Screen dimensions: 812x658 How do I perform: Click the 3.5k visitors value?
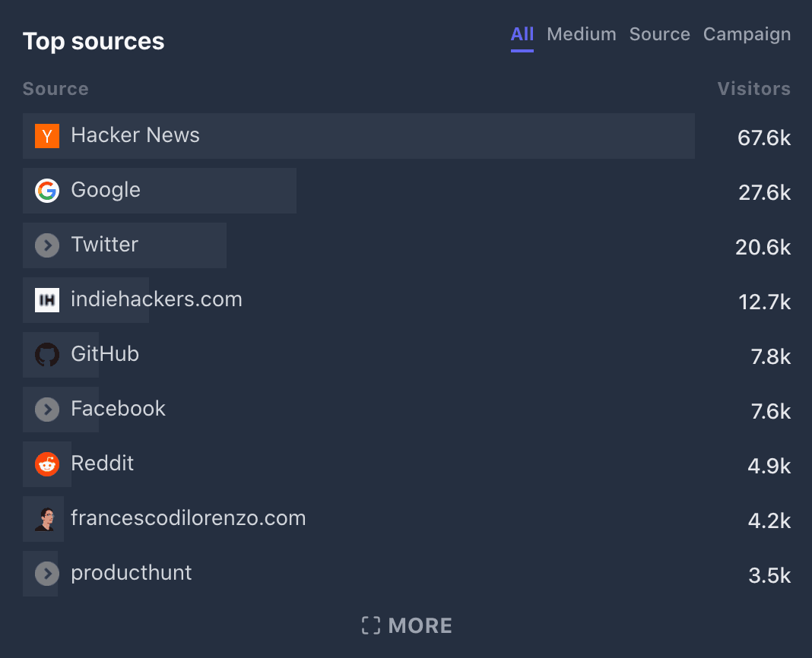tap(769, 576)
